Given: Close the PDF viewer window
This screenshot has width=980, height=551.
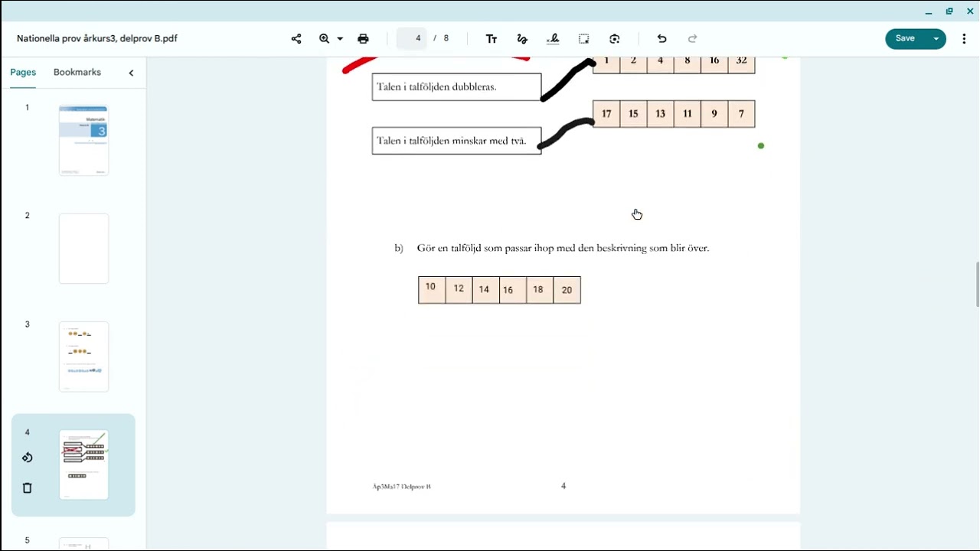Looking at the screenshot, I should (970, 11).
